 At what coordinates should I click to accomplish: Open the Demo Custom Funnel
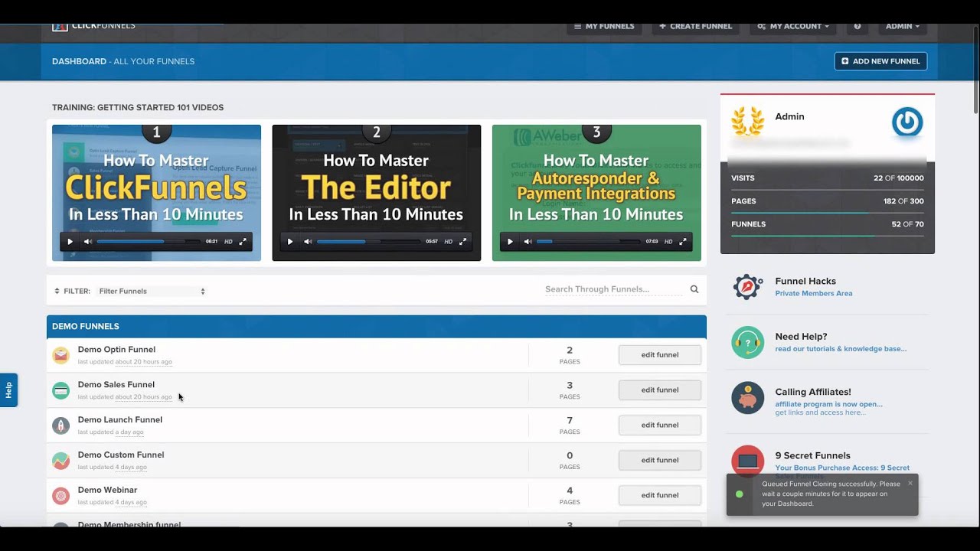coord(121,455)
